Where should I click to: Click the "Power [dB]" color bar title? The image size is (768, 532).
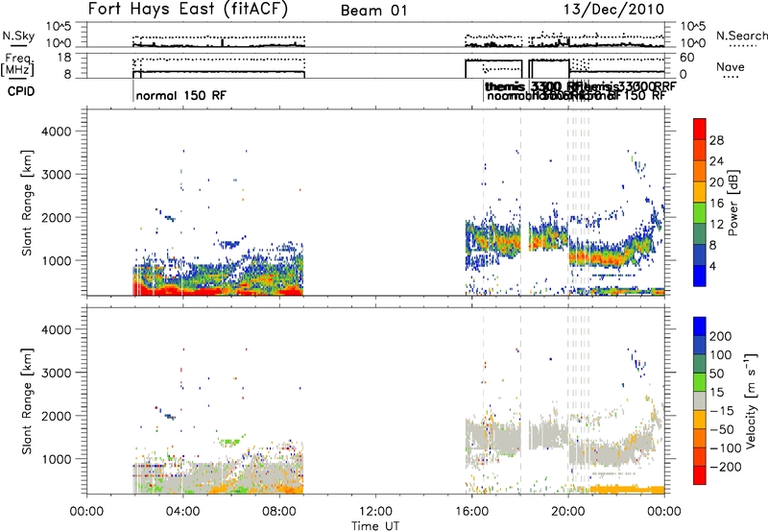pos(732,203)
